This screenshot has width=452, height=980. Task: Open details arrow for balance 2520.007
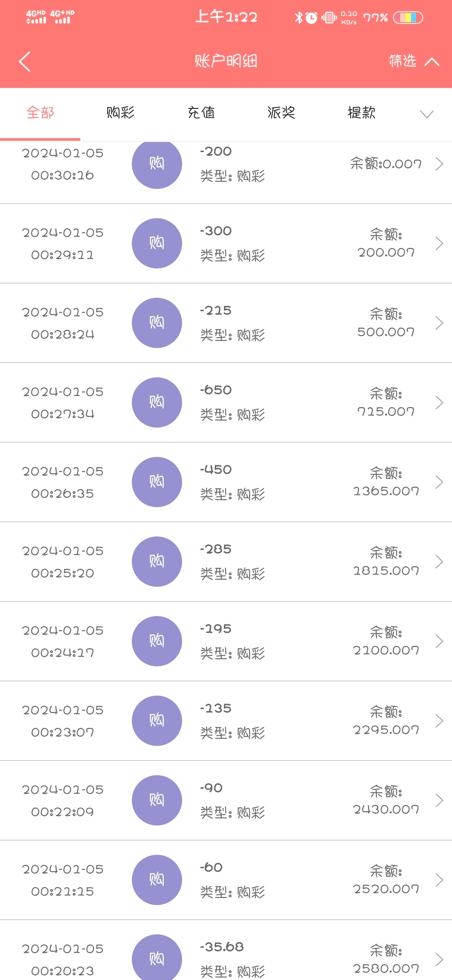pyautogui.click(x=439, y=880)
